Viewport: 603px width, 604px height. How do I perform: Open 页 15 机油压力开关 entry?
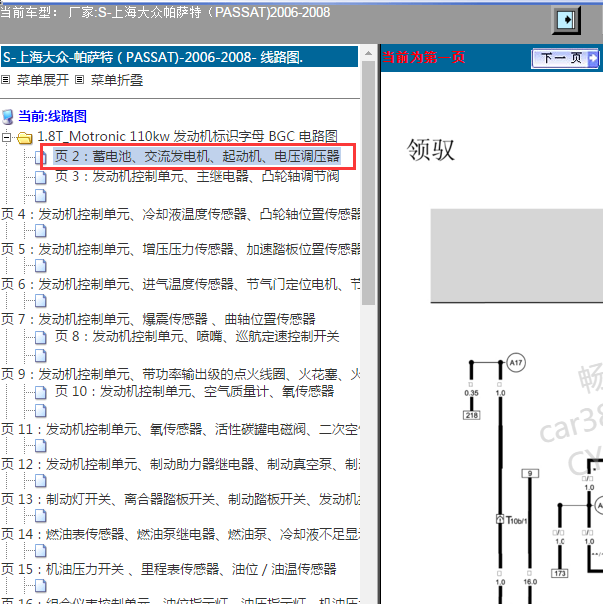point(169,569)
